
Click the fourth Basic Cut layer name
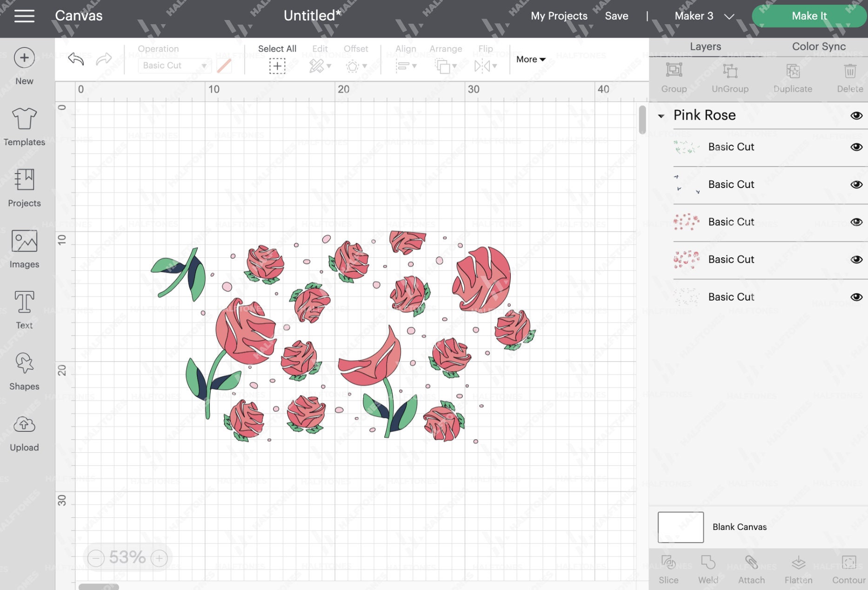[731, 260]
